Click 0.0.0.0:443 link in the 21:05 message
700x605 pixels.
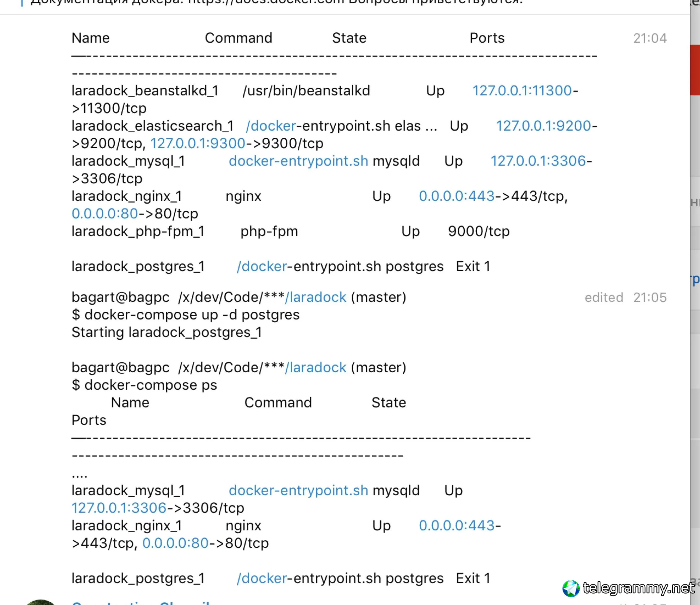(456, 525)
